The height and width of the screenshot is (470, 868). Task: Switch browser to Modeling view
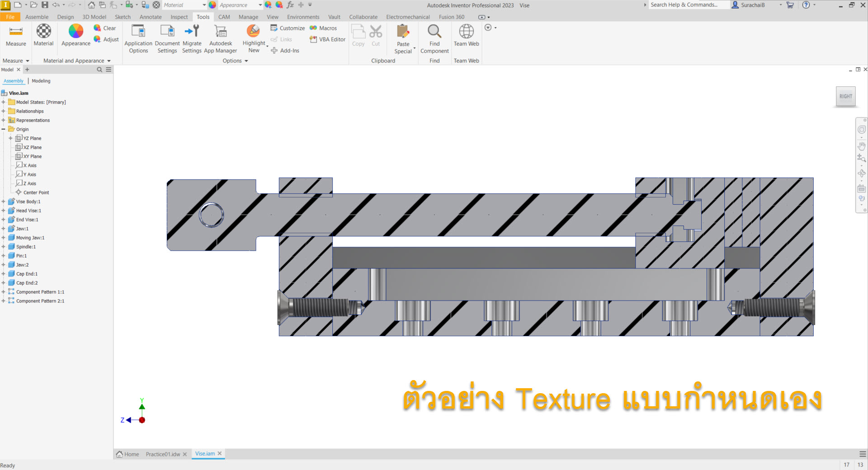41,81
